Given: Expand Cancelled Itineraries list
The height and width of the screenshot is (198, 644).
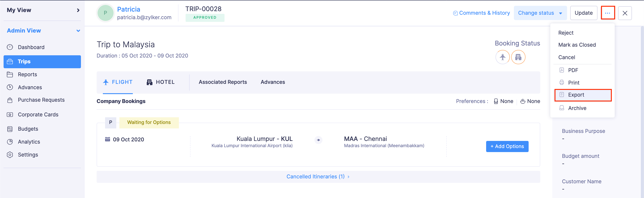Looking at the screenshot, I should point(318,177).
